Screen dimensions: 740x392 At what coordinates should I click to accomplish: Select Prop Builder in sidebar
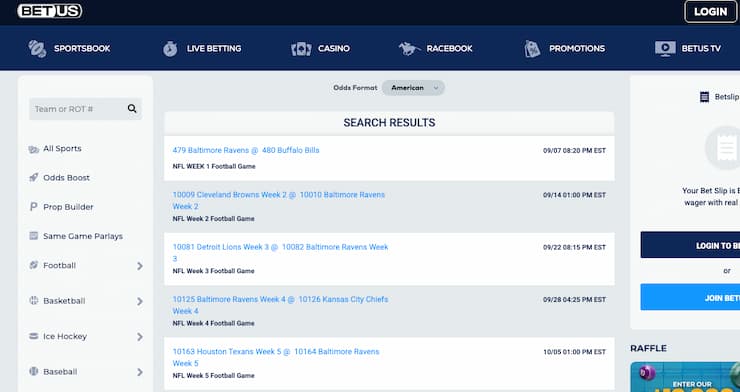[68, 207]
